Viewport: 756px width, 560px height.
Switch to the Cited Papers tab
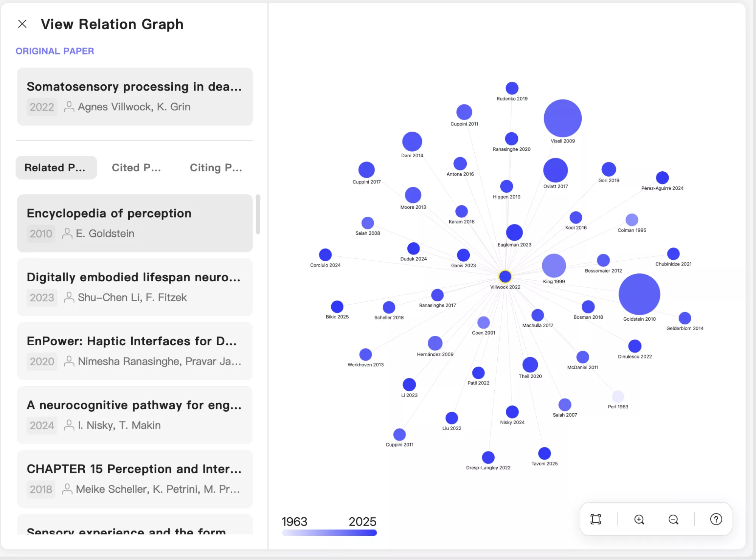[x=137, y=168]
